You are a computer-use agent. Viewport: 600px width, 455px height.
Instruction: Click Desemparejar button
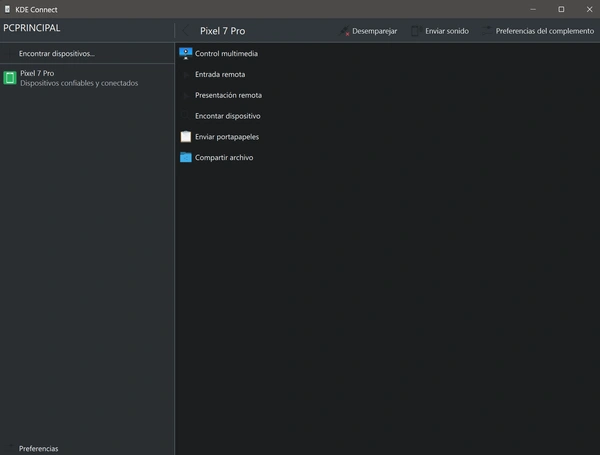coord(368,31)
